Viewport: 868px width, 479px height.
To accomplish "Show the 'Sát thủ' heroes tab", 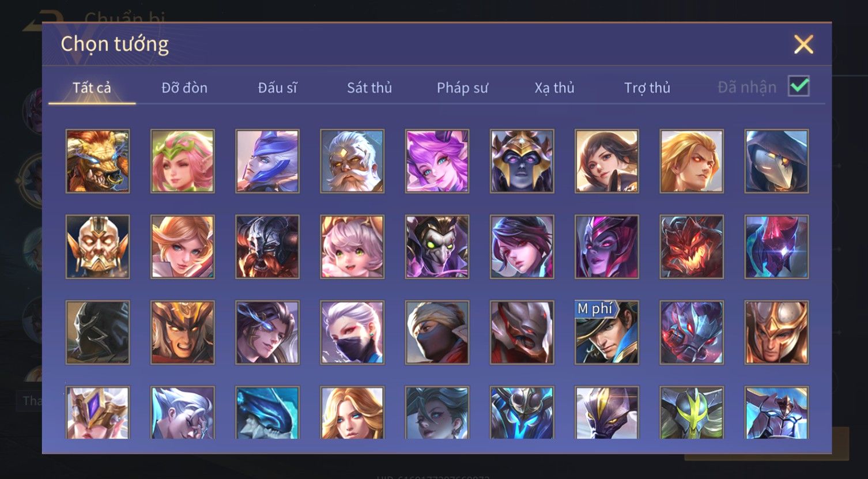I will 369,88.
